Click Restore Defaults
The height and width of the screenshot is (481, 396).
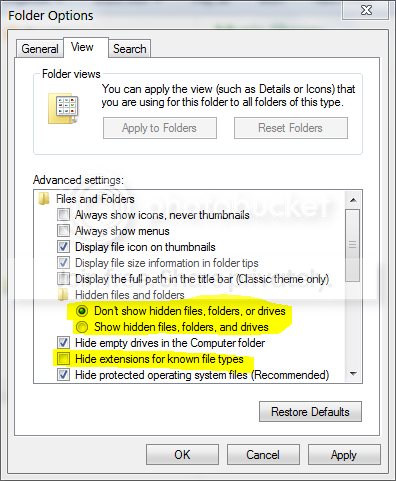coord(310,412)
